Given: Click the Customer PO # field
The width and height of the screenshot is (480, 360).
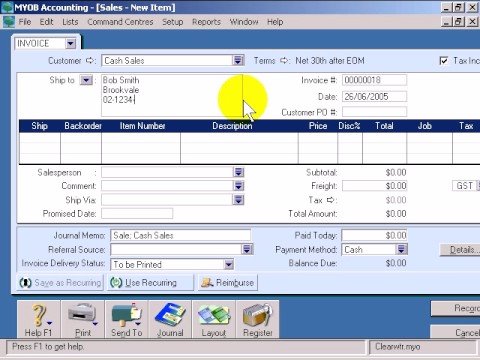Looking at the screenshot, I should click(x=374, y=112).
